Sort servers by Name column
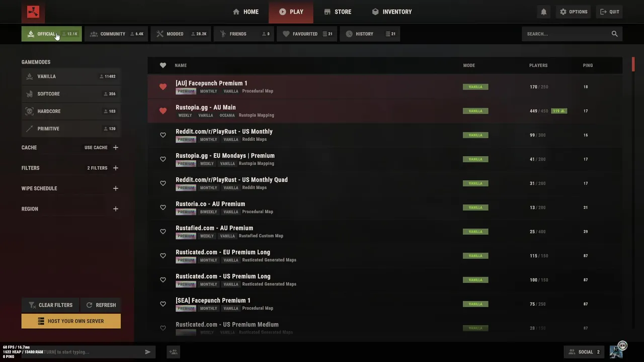Image resolution: width=644 pixels, height=362 pixels. (181, 65)
